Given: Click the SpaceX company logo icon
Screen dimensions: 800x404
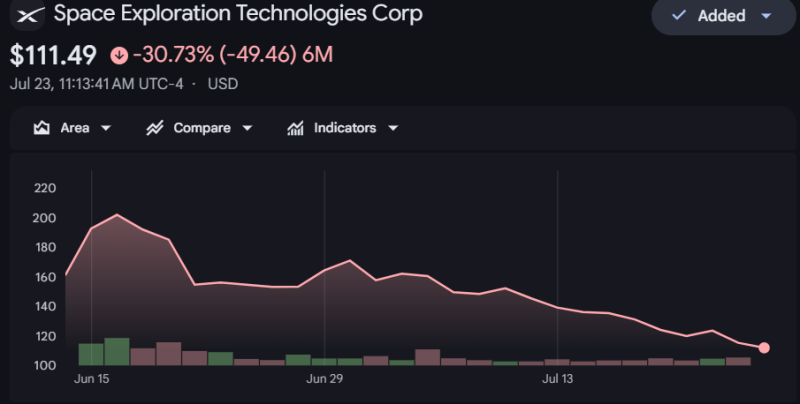Looking at the screenshot, I should [x=28, y=15].
